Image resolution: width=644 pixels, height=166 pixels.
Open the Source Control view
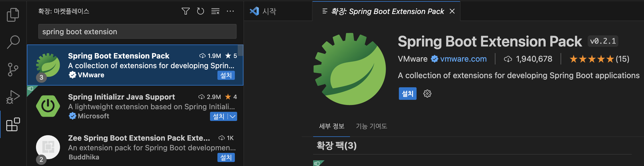pyautogui.click(x=13, y=70)
